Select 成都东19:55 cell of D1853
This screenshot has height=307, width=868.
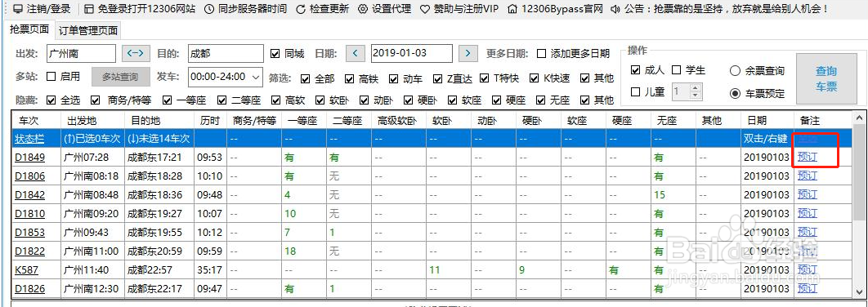159,233
